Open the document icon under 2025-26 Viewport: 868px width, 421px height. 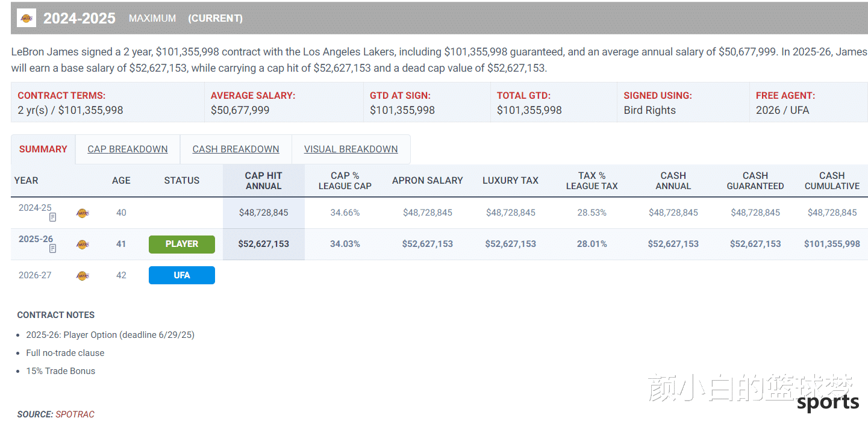53,249
